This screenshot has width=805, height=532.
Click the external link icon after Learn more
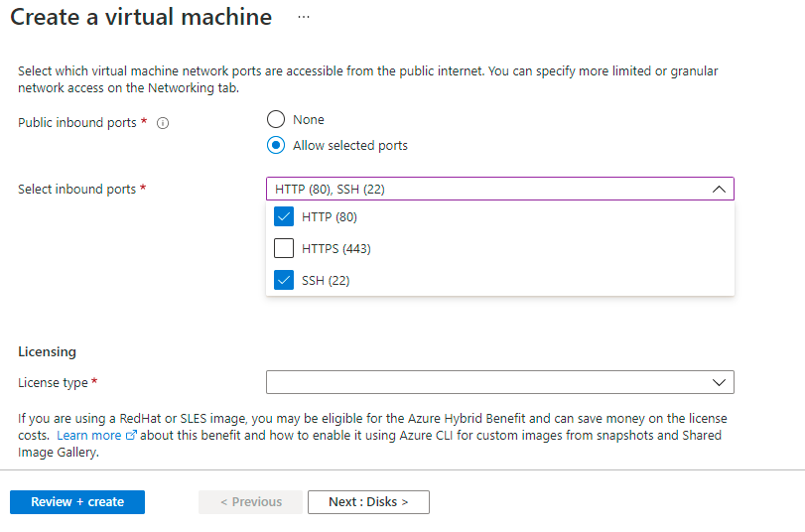[131, 436]
